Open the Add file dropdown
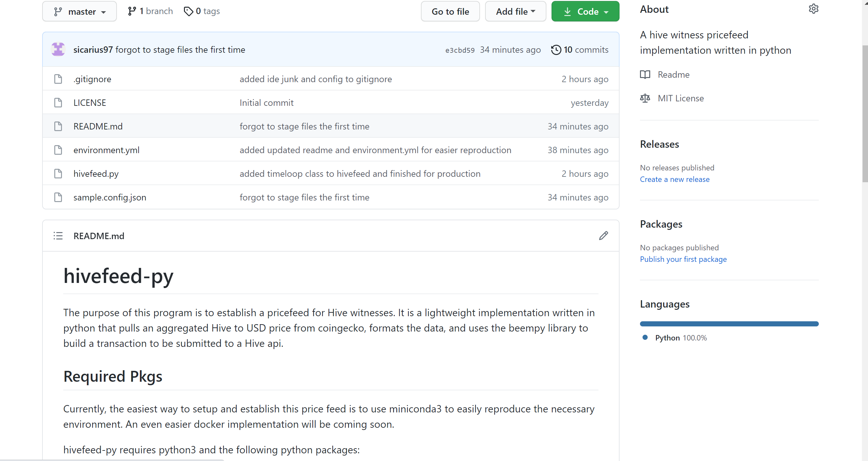This screenshot has width=868, height=461. [515, 12]
